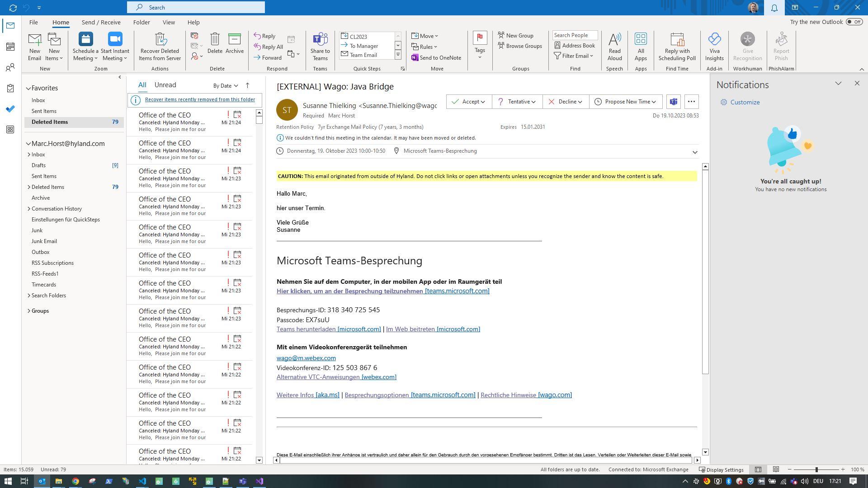Open the View ribbon tab

169,22
